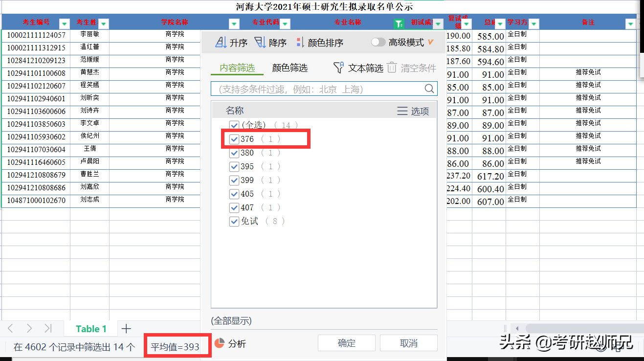Enable the 高级模式 advanced mode switch
This screenshot has width=644, height=361.
click(378, 42)
